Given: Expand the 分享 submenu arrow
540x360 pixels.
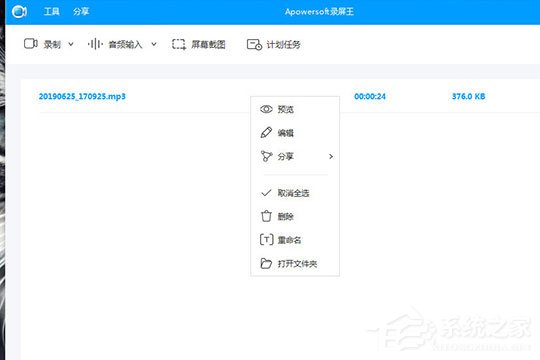Looking at the screenshot, I should coord(331,156).
